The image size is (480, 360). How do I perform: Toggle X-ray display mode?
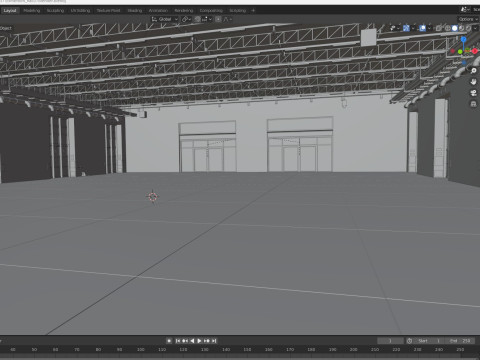(x=439, y=28)
